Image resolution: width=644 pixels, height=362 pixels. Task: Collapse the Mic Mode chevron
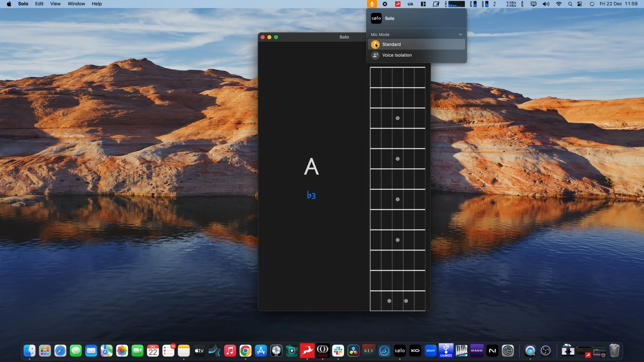pyautogui.click(x=460, y=35)
